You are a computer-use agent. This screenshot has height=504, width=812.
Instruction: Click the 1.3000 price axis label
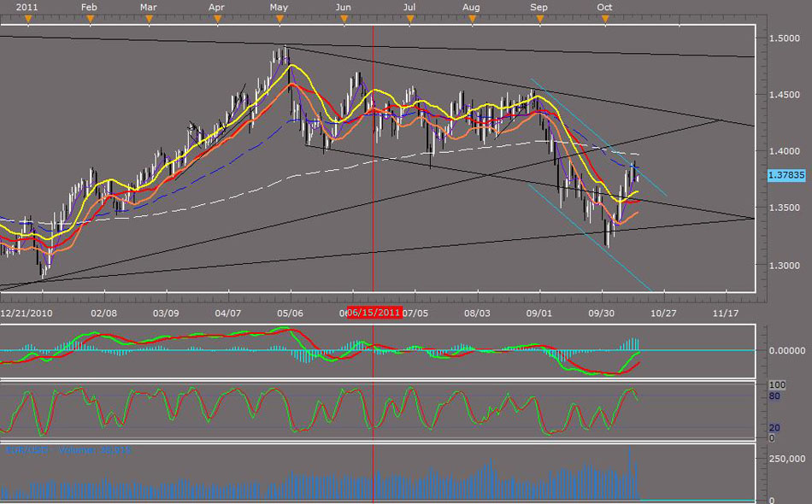(785, 265)
